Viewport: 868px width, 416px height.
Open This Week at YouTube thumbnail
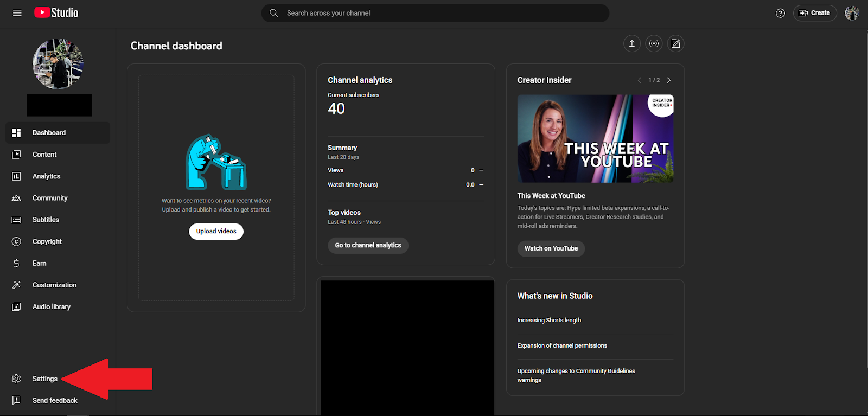(x=595, y=139)
